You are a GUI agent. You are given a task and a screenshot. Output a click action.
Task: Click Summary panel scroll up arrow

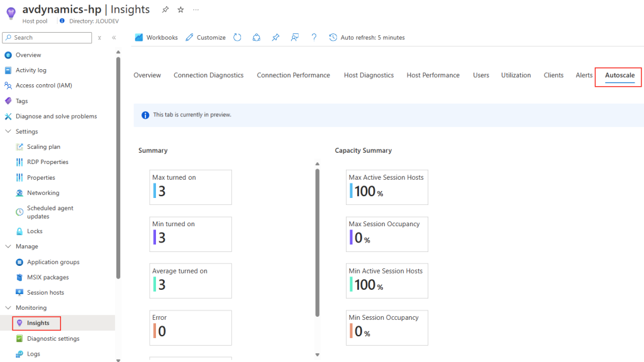tap(317, 164)
